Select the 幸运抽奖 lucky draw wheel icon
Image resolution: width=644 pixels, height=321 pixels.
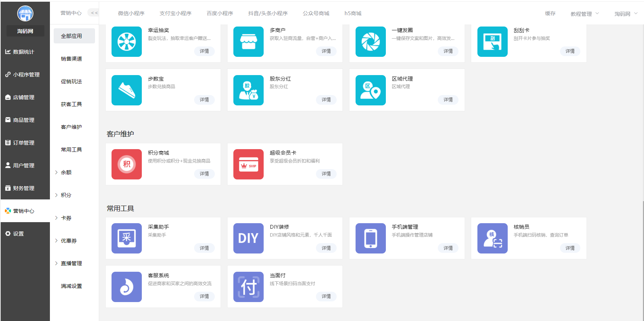126,42
